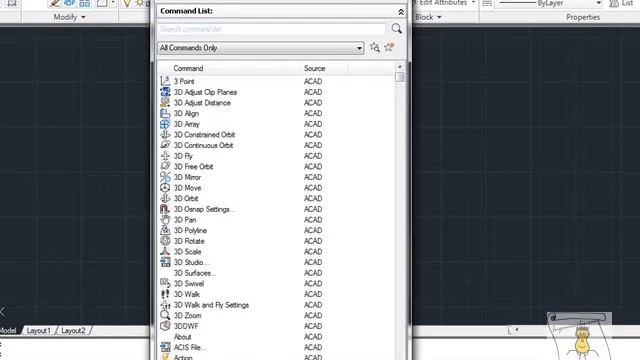Click the 3D Polyline command icon
640x360 pixels.
coord(165,230)
